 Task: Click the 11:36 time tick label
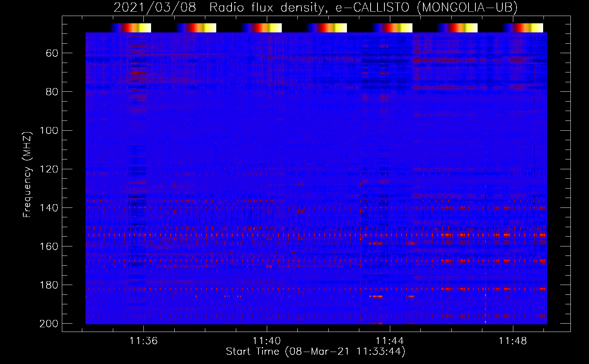pos(143,341)
